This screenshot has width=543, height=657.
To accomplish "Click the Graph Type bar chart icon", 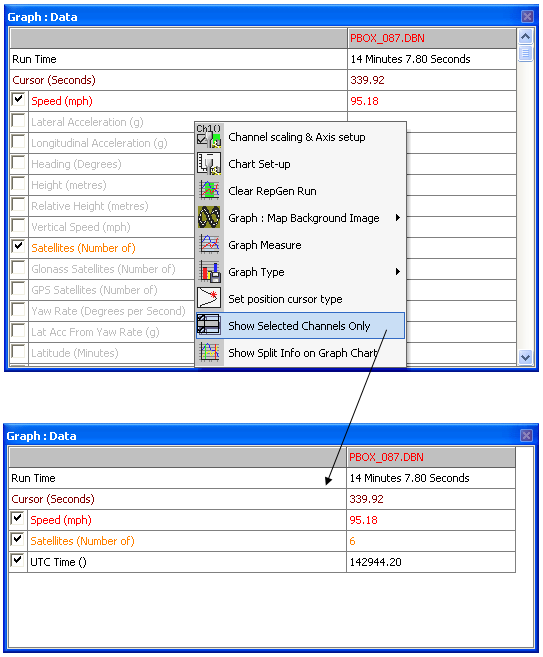I will (x=209, y=272).
